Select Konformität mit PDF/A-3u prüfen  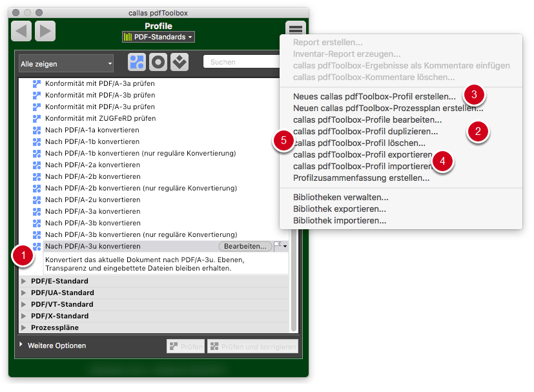100,107
